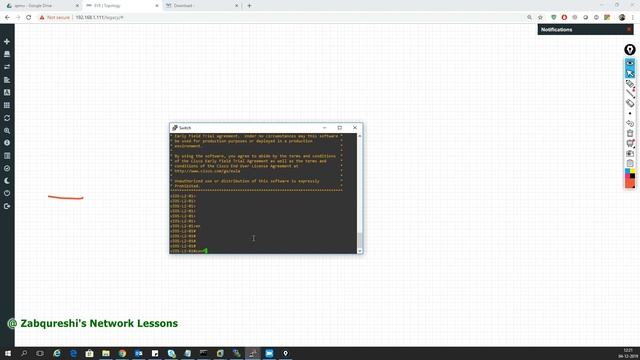Select the line drawing tool
Screen dimensions: 640x360
point(630,94)
